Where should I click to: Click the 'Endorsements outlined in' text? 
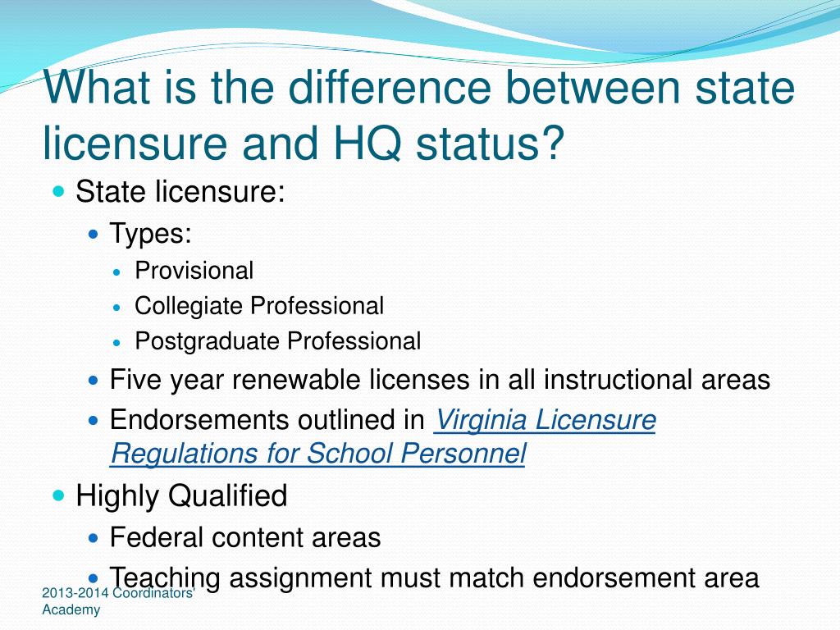[x=267, y=419]
